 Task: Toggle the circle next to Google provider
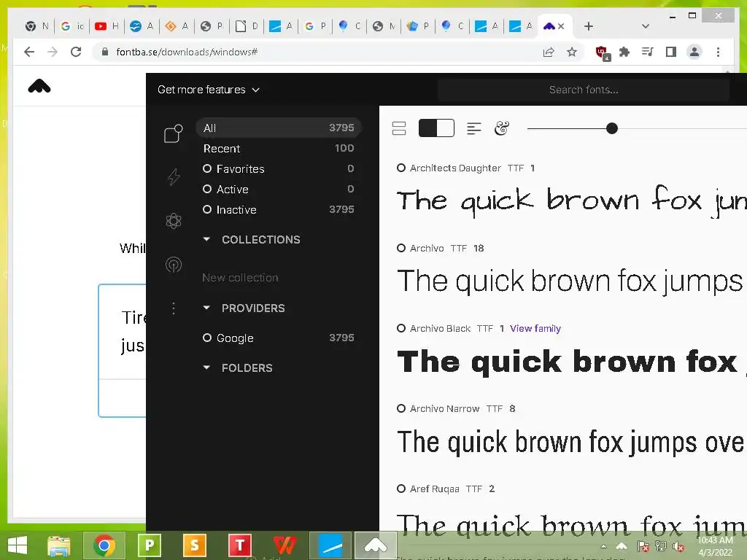coord(207,338)
